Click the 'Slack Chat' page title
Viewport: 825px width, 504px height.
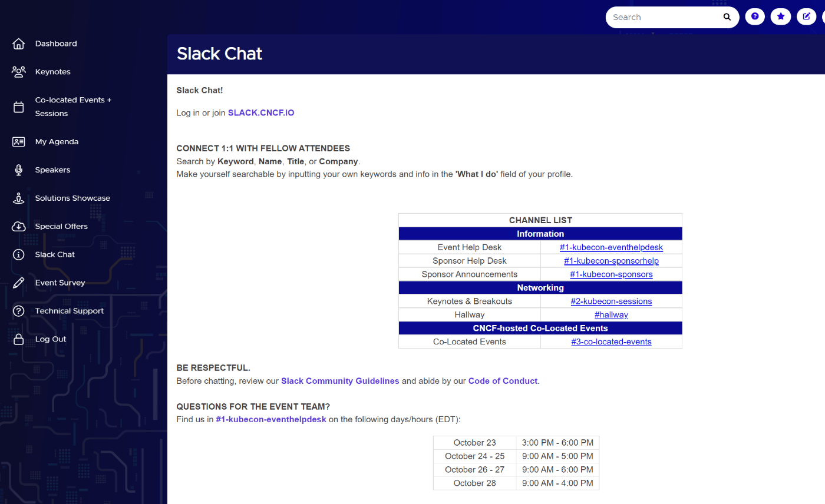pos(219,54)
